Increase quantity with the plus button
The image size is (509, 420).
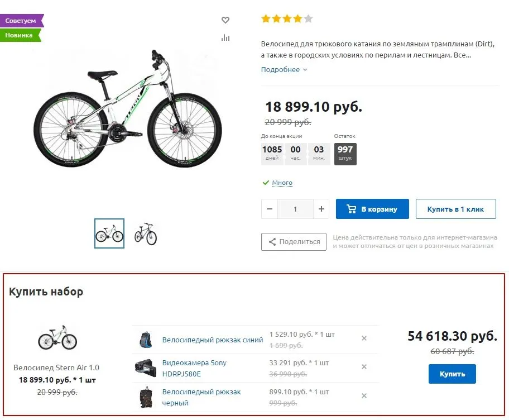point(321,209)
